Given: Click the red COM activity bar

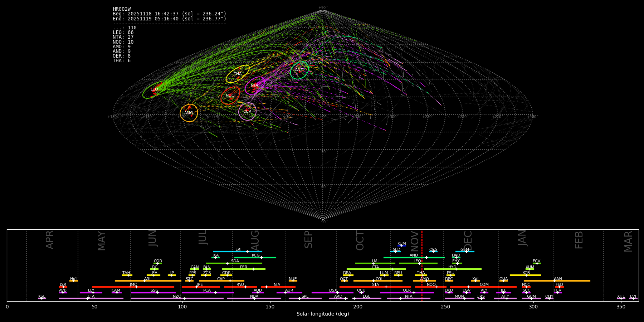Looking at the screenshot, I should coord(483,287).
